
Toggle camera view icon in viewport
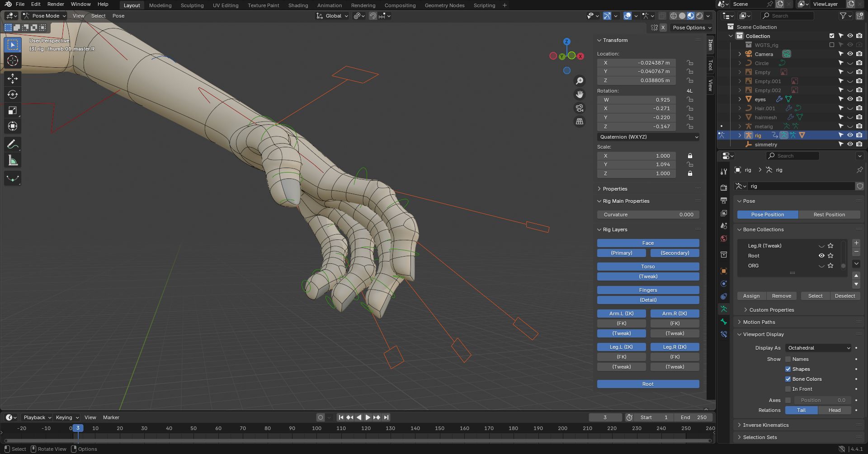point(580,108)
